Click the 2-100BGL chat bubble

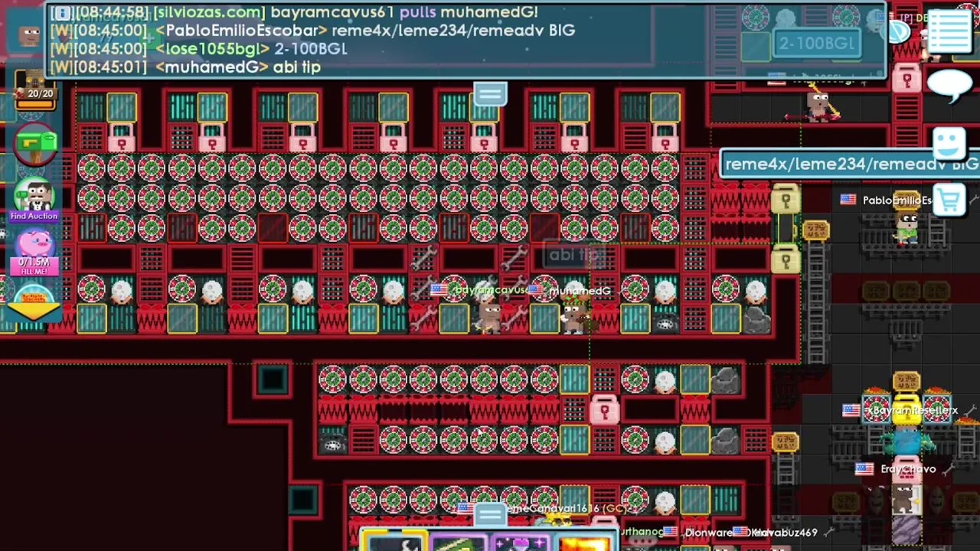click(x=817, y=44)
